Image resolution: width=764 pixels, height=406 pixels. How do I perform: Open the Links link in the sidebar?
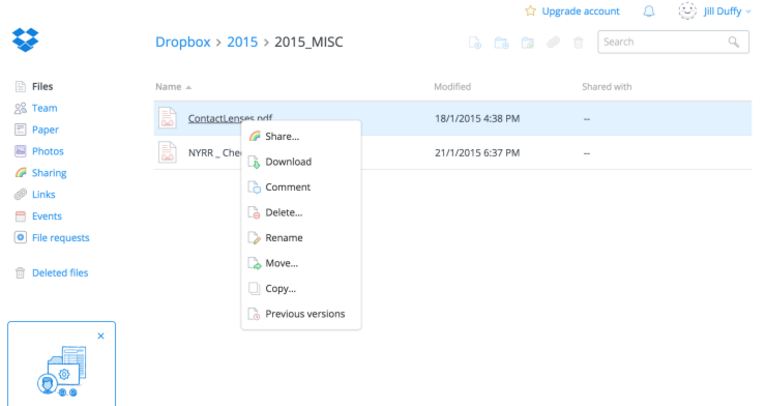coord(43,194)
